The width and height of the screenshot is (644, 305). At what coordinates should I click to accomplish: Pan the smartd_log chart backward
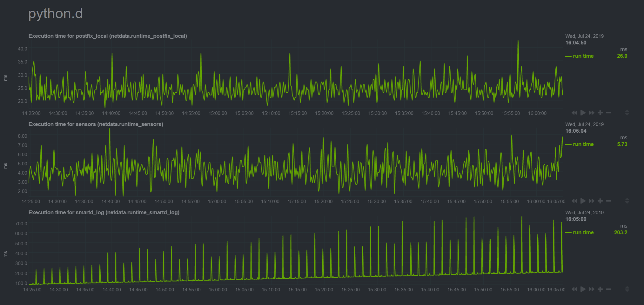(575, 289)
